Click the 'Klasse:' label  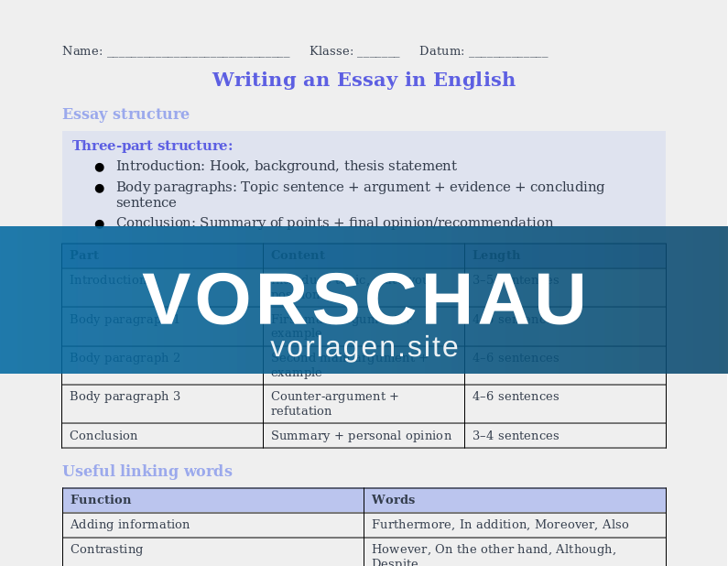pos(331,51)
